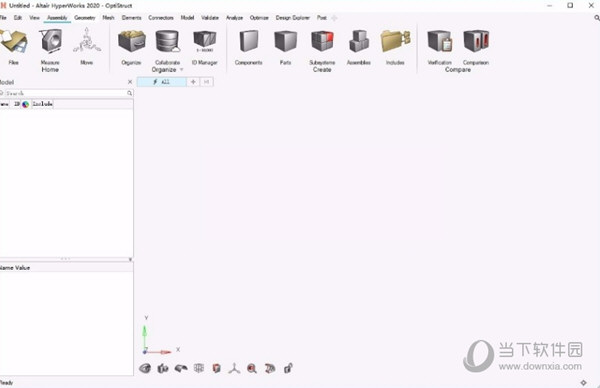Switch to the Post ribbon tab
Image resolution: width=600 pixels, height=388 pixels.
(322, 18)
